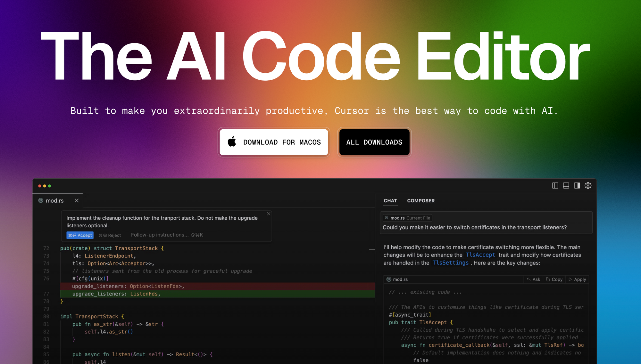Click the pub fn as_str line
This screenshot has height=364, width=641.
[118, 324]
